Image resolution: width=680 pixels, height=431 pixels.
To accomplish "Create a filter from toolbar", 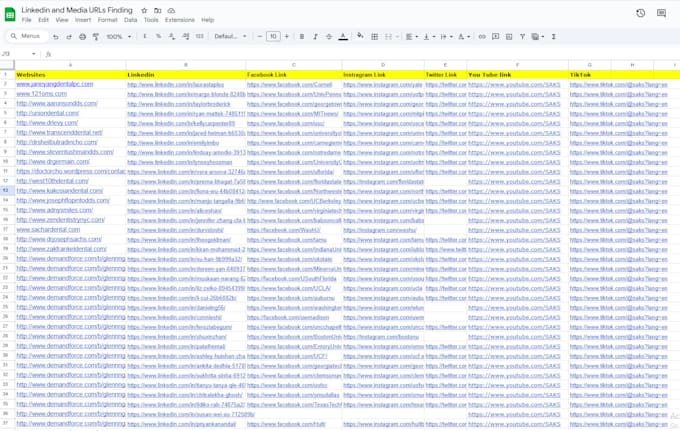I will 523,37.
